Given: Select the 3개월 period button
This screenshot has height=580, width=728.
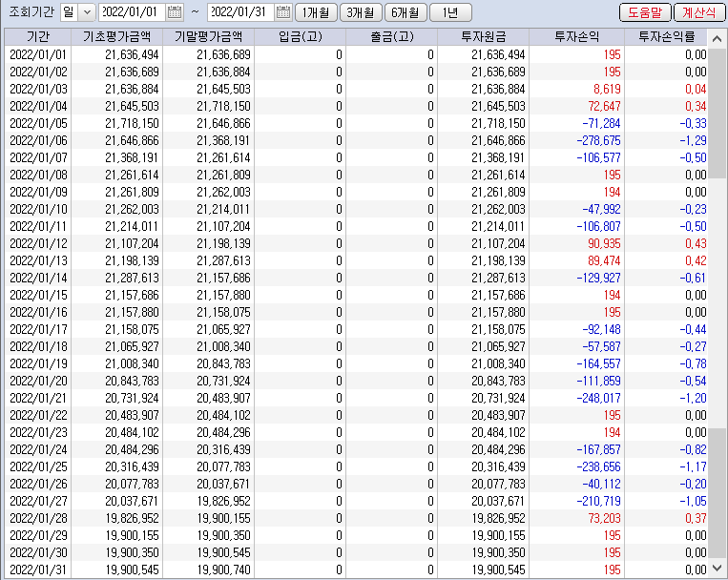Looking at the screenshot, I should [361, 12].
